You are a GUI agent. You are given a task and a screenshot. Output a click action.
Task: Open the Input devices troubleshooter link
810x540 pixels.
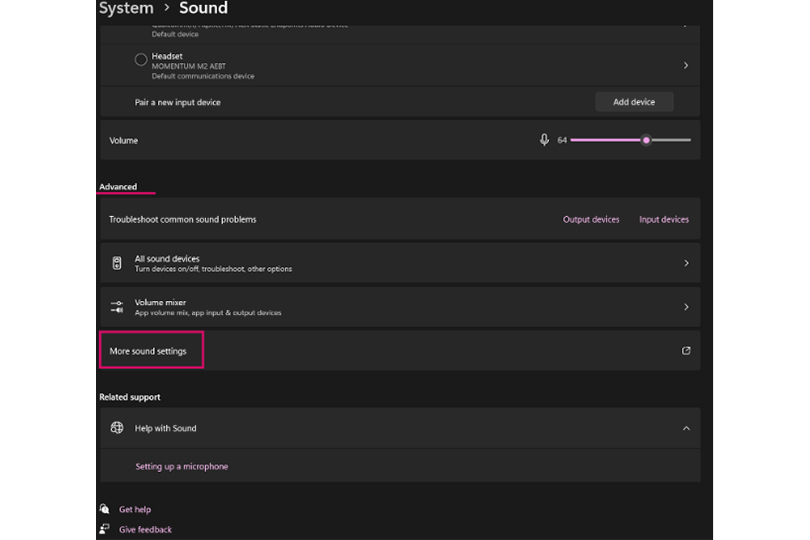664,219
